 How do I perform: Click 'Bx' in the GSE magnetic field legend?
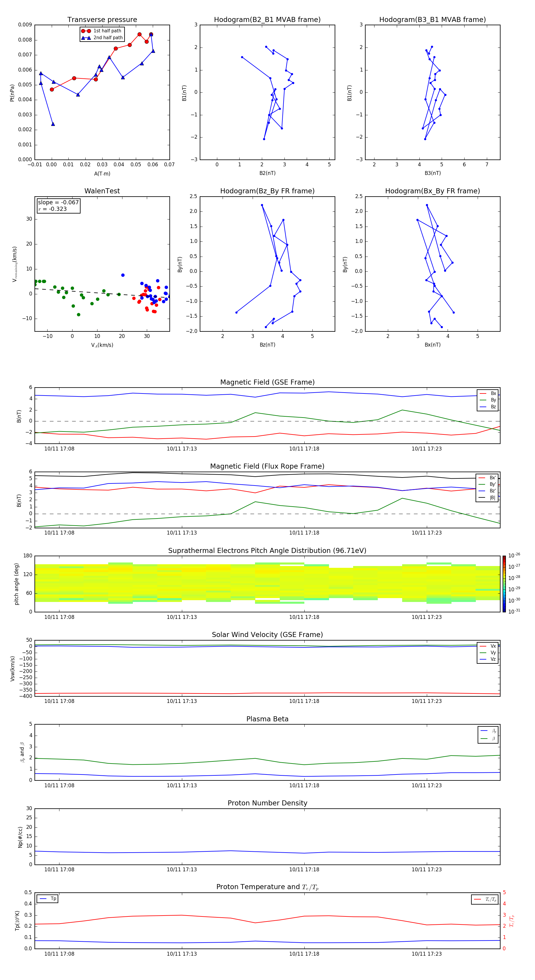point(488,393)
